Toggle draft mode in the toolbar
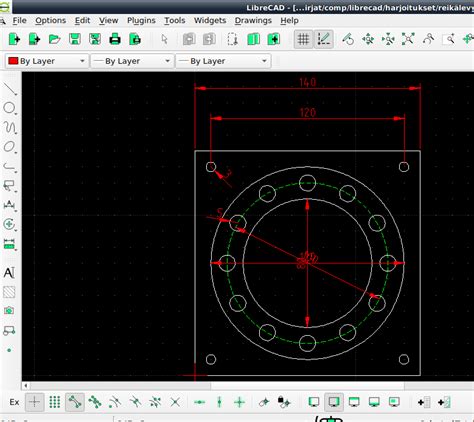The height and width of the screenshot is (422, 474). [x=324, y=39]
